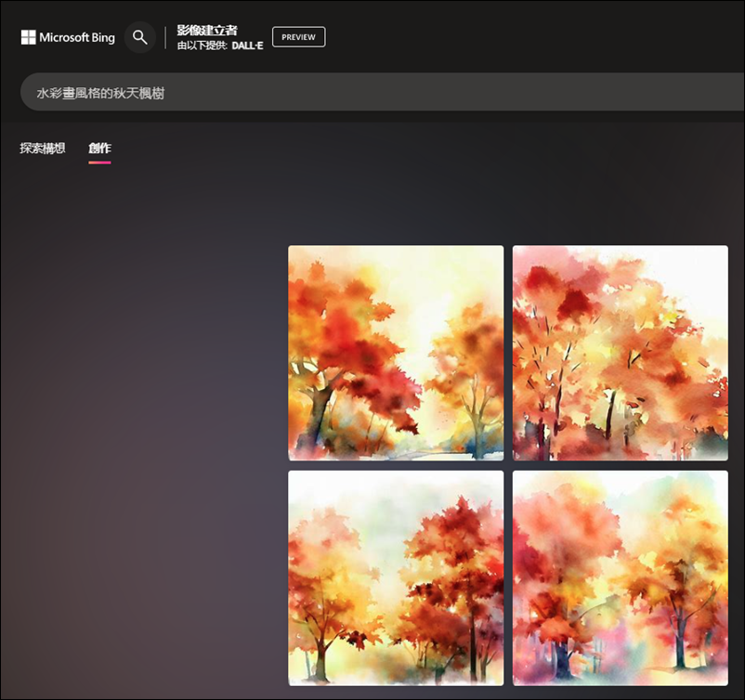The image size is (745, 700).
Task: Select the 創作 tab
Action: tap(99, 149)
